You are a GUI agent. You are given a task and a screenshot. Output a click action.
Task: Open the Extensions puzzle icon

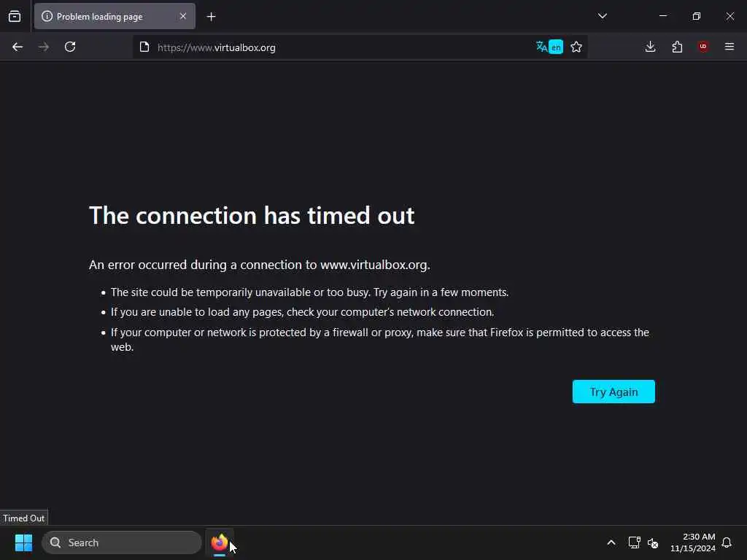click(677, 47)
